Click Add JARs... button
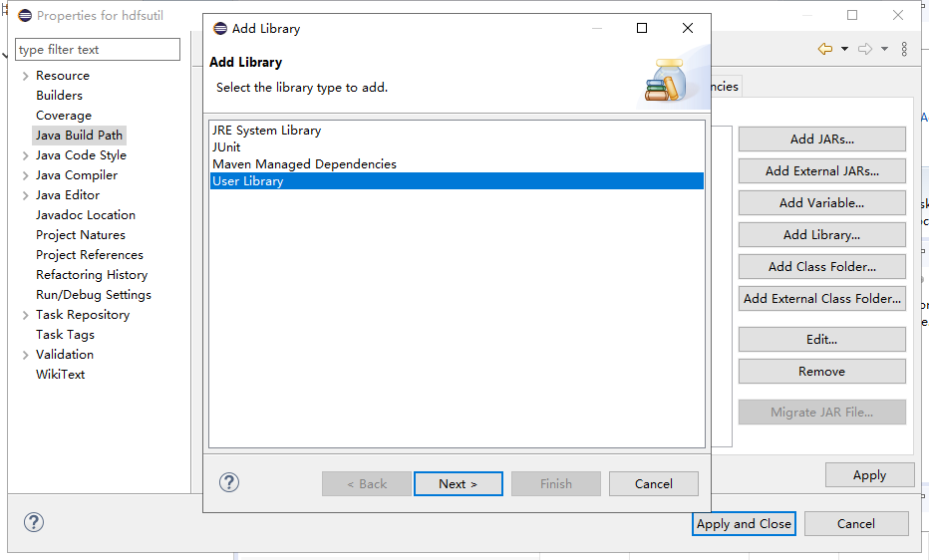Image resolution: width=929 pixels, height=560 pixels. 821,140
